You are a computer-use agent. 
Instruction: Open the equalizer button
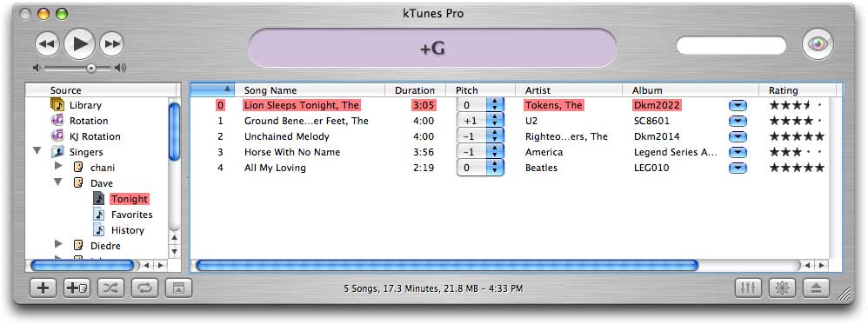(749, 288)
